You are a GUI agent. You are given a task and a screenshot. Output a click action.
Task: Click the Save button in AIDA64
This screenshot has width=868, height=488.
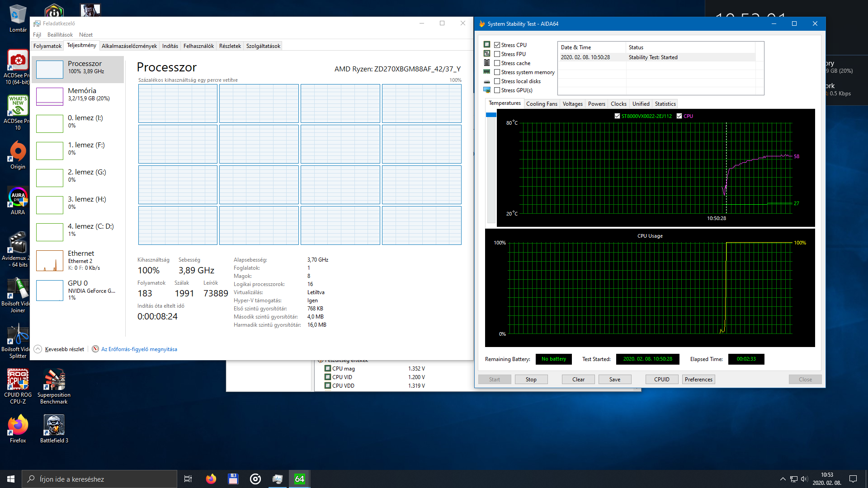[x=615, y=380]
